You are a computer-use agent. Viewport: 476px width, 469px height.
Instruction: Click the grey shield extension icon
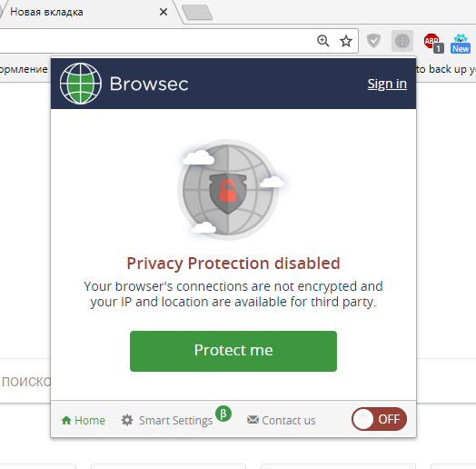[x=373, y=41]
